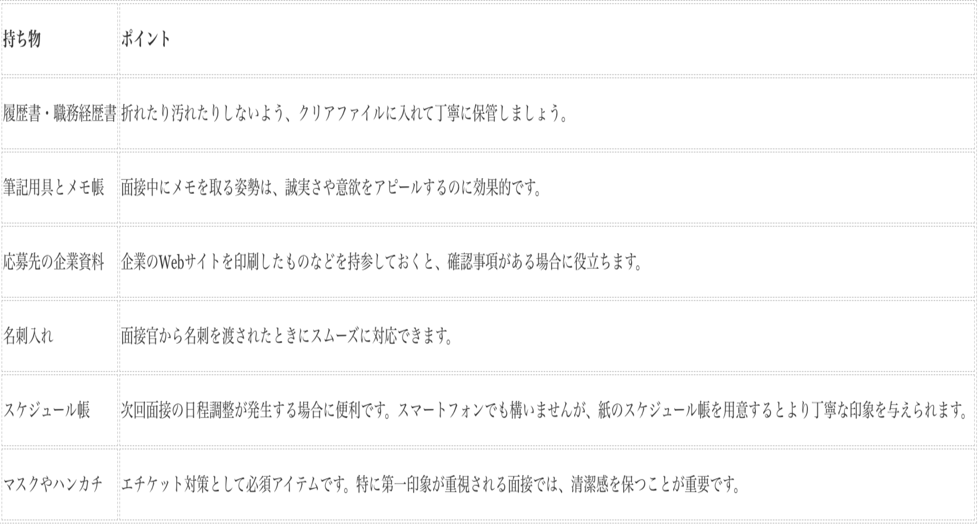Click the 持ち物 column header
Screen dimensions: 980x526
[22, 39]
